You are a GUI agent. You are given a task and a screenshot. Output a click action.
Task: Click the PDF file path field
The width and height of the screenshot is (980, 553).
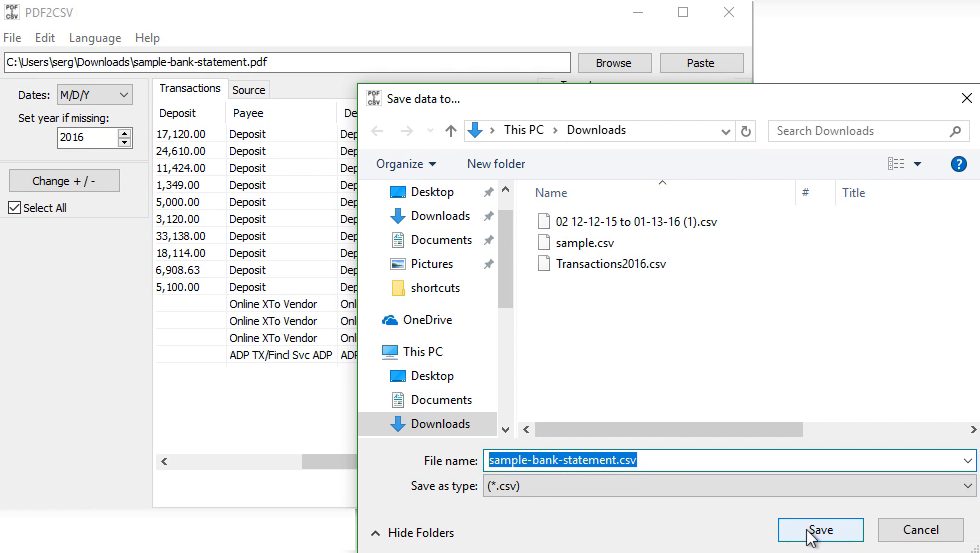coord(288,62)
